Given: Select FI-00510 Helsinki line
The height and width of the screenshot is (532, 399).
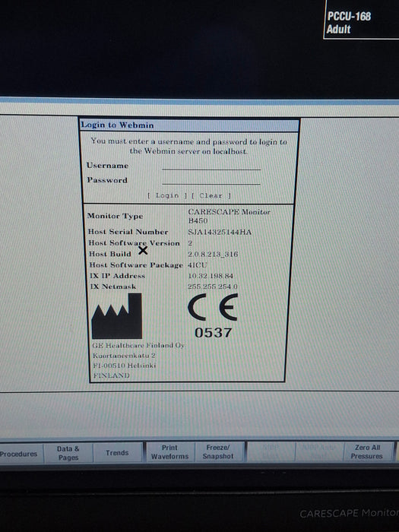Looking at the screenshot, I should [125, 366].
